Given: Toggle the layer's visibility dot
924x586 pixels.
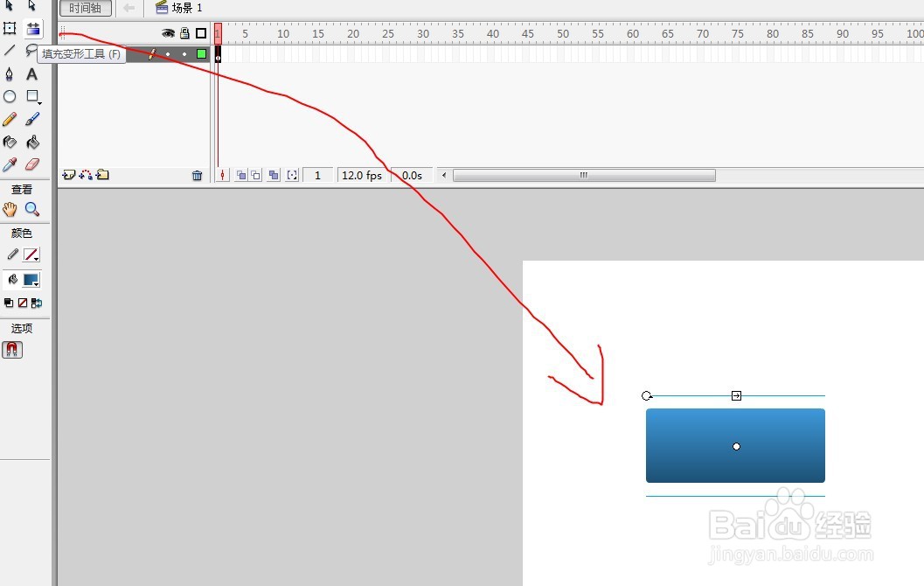Looking at the screenshot, I should pyautogui.click(x=168, y=54).
